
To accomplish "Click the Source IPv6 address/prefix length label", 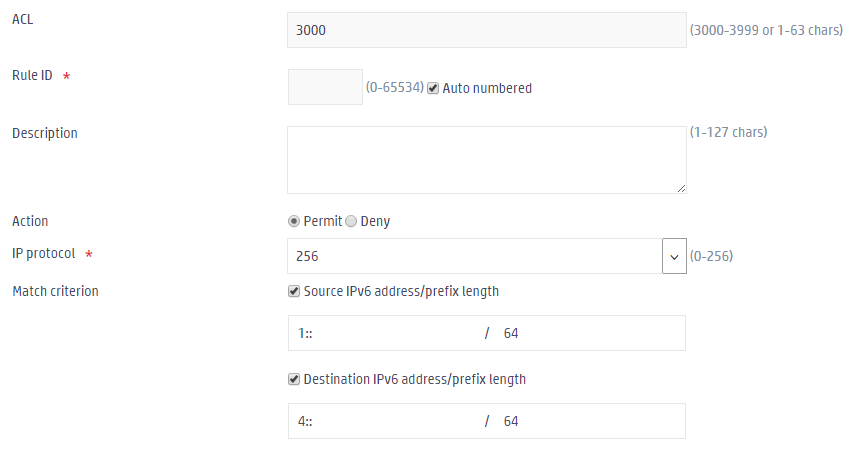I will (401, 292).
